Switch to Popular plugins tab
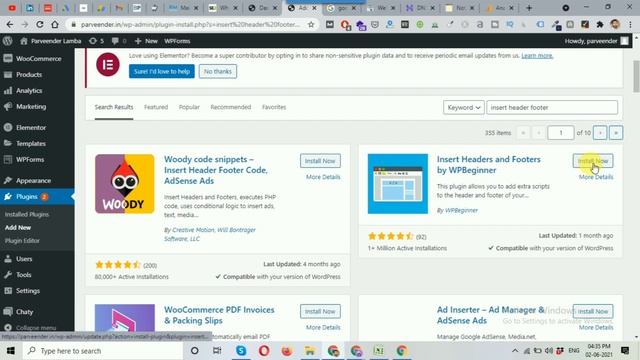 pyautogui.click(x=189, y=107)
